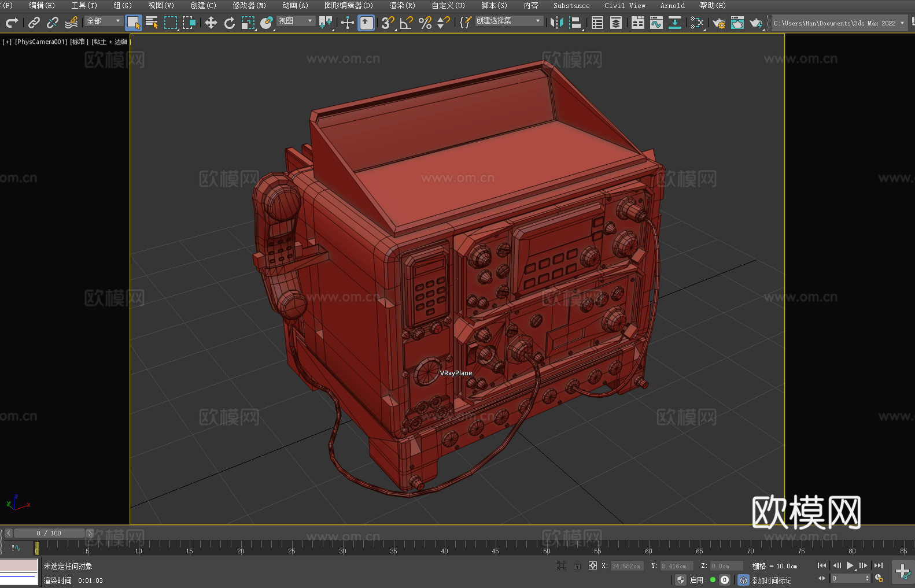
Task: Open the 视图 reference coordinate dropdown
Action: (296, 21)
